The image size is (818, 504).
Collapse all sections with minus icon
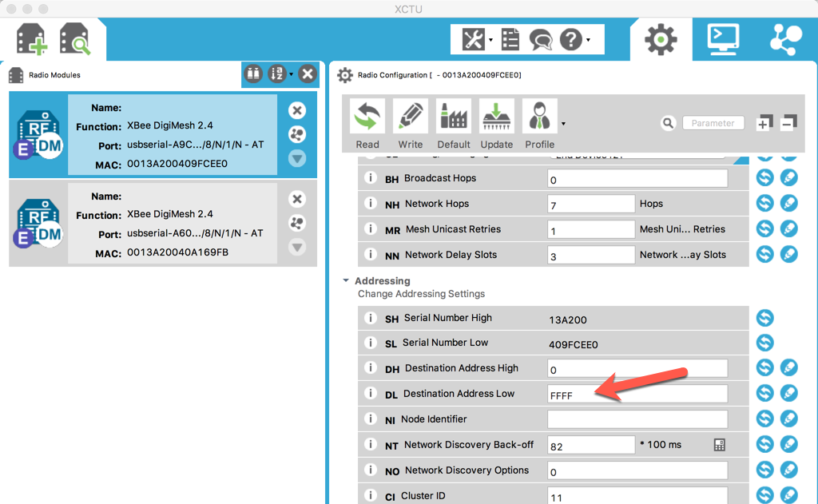[x=789, y=123]
